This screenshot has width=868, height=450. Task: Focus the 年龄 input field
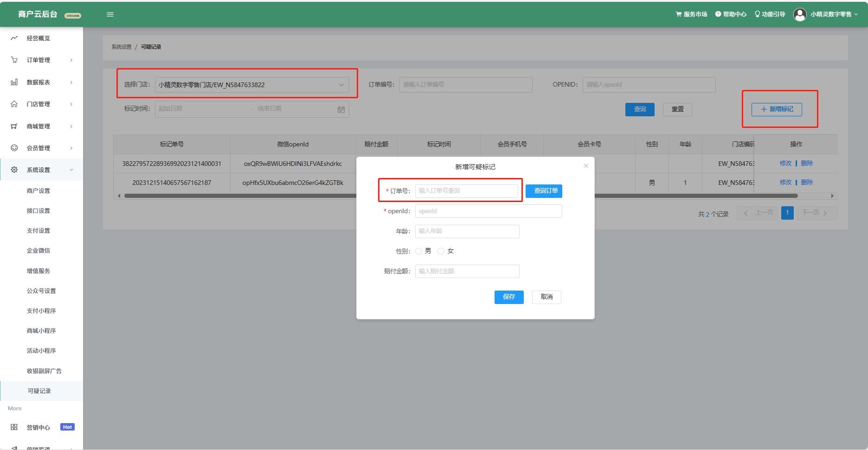pos(467,231)
